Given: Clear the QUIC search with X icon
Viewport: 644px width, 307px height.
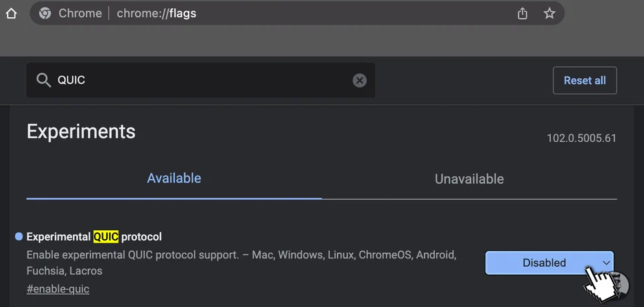Looking at the screenshot, I should click(359, 80).
